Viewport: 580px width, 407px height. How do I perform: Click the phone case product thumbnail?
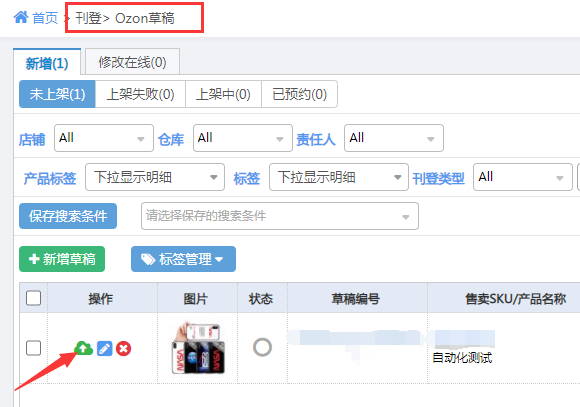point(198,348)
